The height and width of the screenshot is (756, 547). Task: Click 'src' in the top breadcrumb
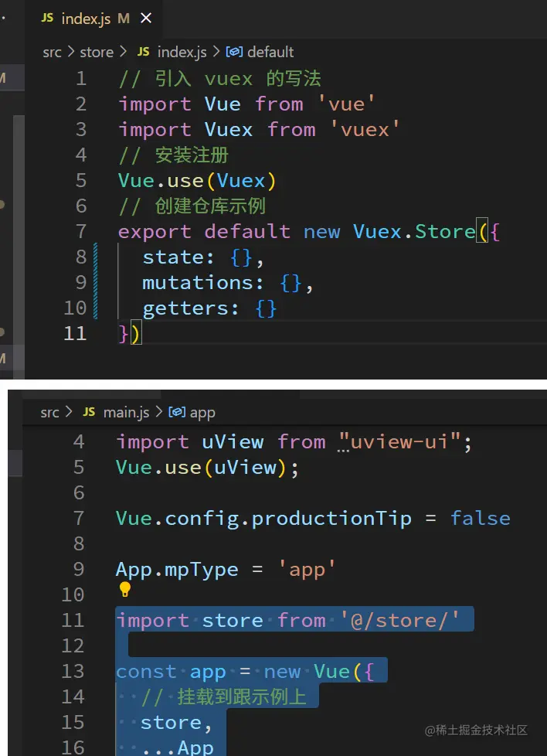pyautogui.click(x=53, y=52)
